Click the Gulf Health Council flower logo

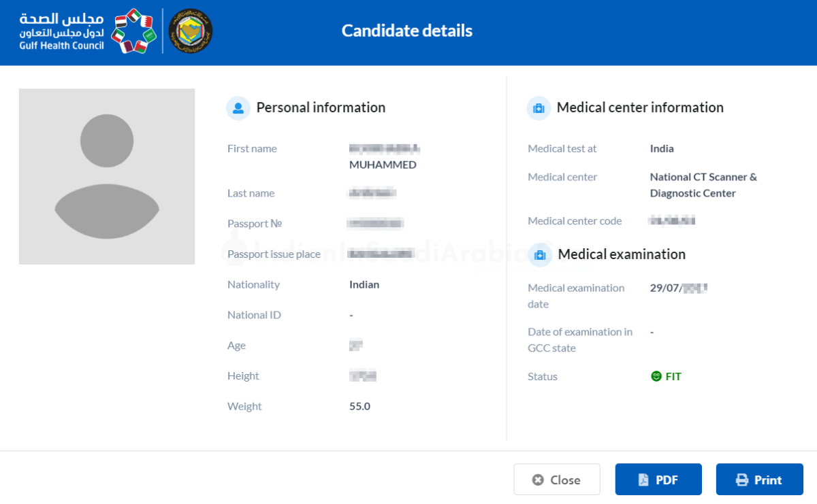coord(133,31)
